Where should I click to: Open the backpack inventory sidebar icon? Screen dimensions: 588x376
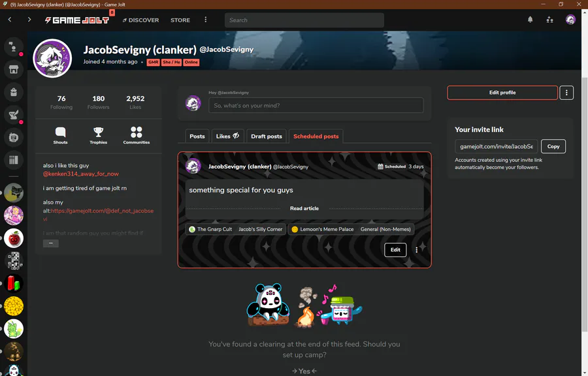[14, 92]
